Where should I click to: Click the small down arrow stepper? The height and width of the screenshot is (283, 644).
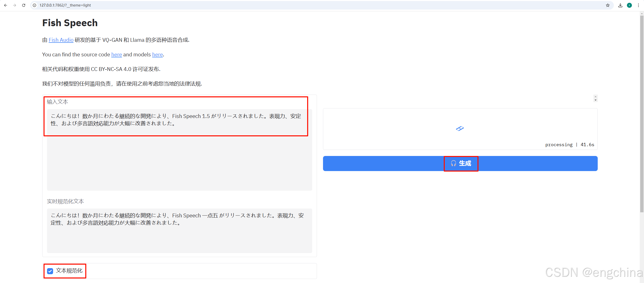pos(595,100)
